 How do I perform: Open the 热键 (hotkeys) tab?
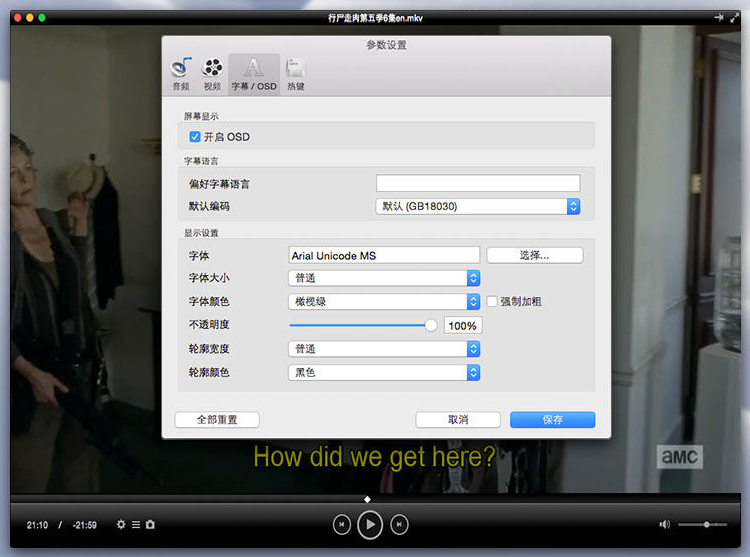tap(296, 74)
